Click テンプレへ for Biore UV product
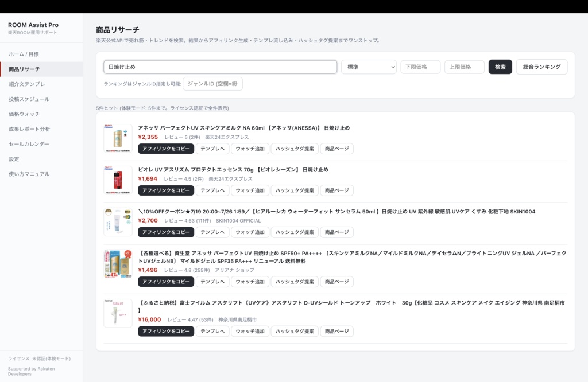 click(x=212, y=190)
